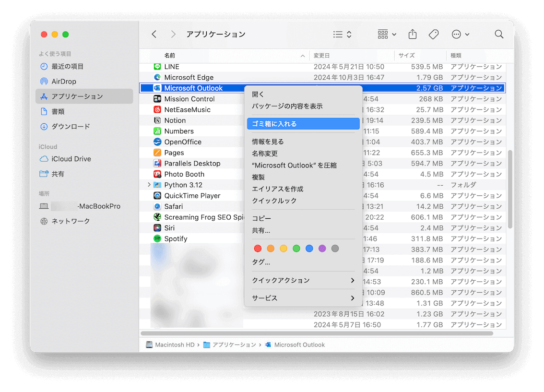Image resolution: width=544 pixels, height=392 pixels.
Task: Click the Mission Control app icon
Action: pyautogui.click(x=157, y=98)
